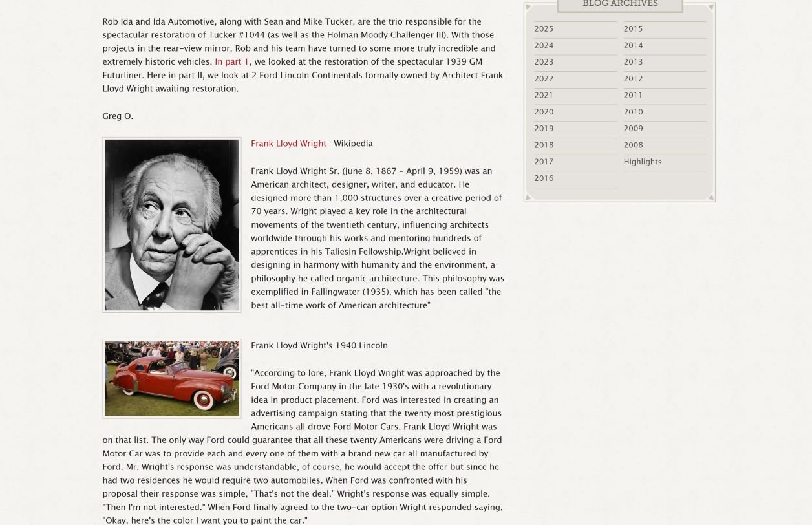This screenshot has height=525, width=812.
Task: Open the 2012 blog archive
Action: [633, 79]
